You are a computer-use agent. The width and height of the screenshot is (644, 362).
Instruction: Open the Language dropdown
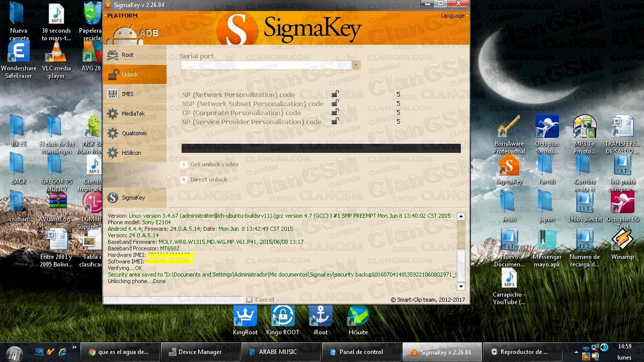pos(454,16)
